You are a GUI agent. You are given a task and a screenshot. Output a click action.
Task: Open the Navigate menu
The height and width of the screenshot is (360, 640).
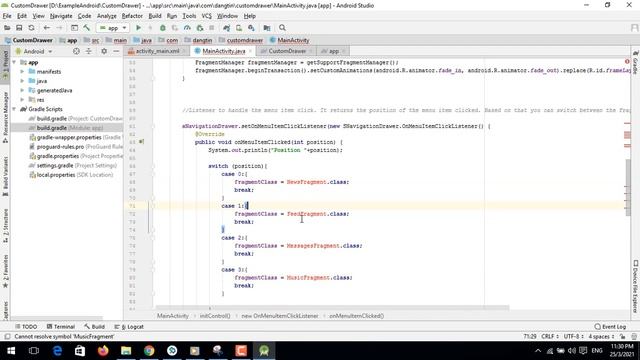click(x=61, y=16)
